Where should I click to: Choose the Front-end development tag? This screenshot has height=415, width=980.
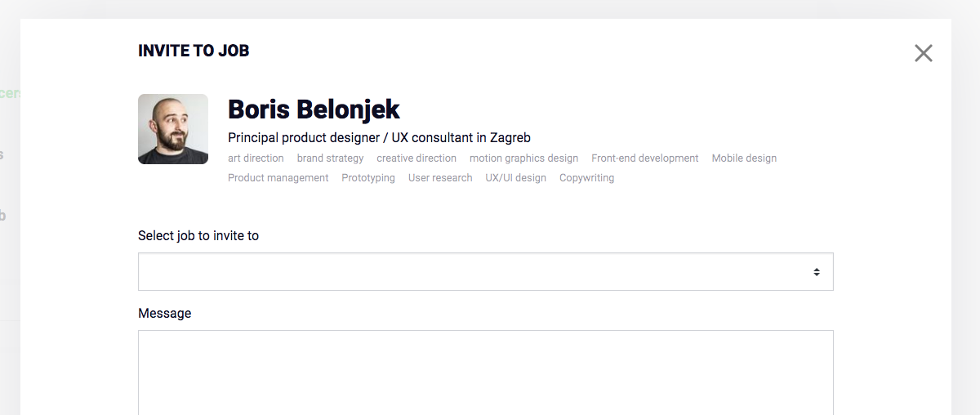point(644,158)
